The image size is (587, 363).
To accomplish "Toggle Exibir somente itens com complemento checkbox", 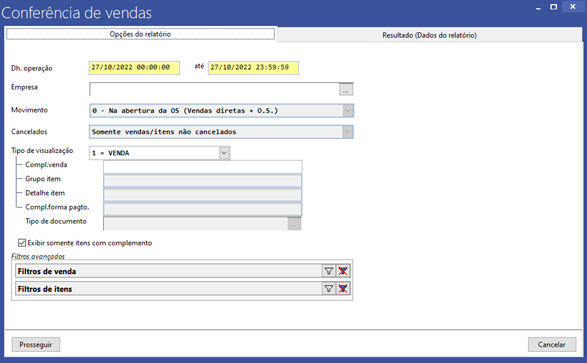I will click(x=22, y=243).
